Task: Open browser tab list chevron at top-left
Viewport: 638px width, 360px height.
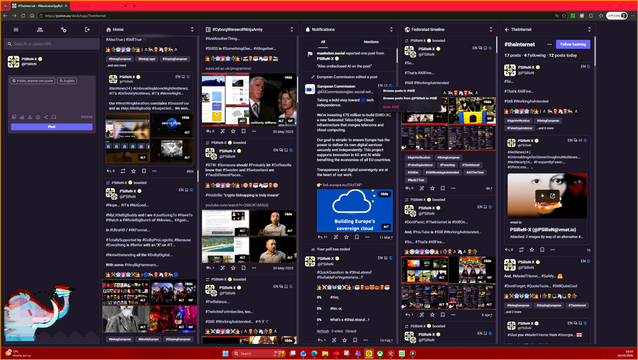Action: tap(6, 6)
